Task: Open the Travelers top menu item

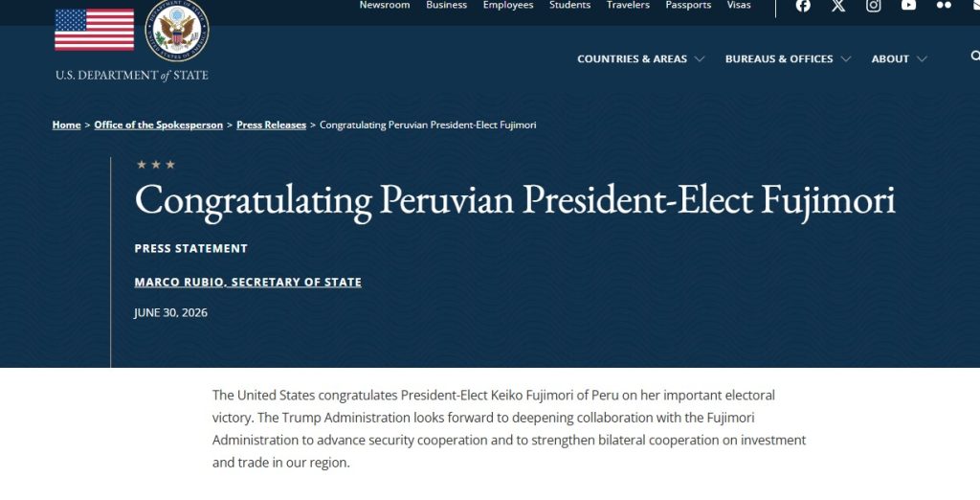Action: (x=628, y=5)
